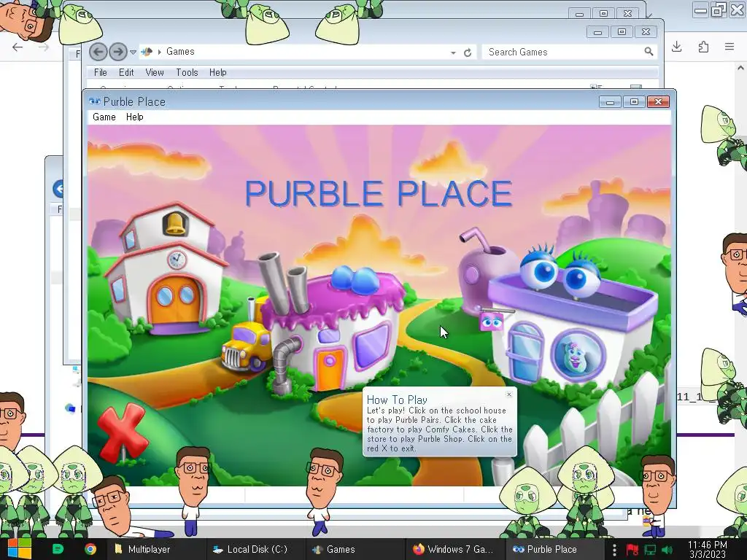Open the Edit menu in Games window
Viewport: 747px width, 560px height.
coord(126,72)
